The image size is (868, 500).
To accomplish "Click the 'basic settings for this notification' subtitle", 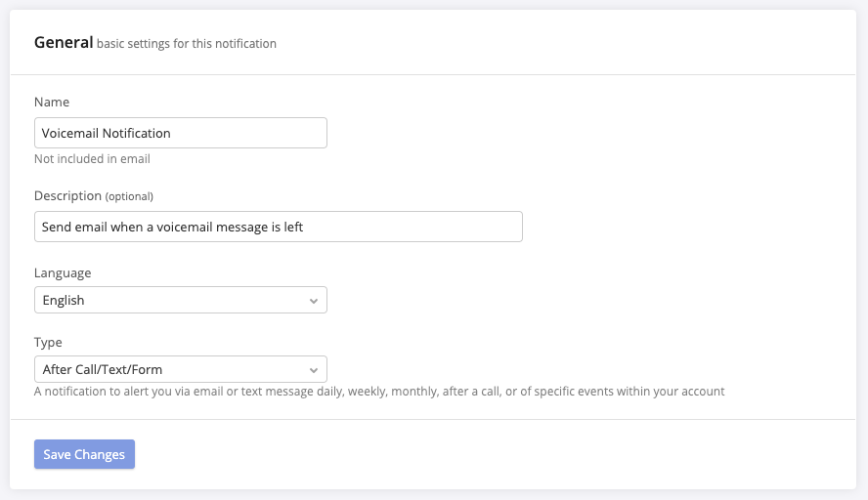I will pos(187,44).
